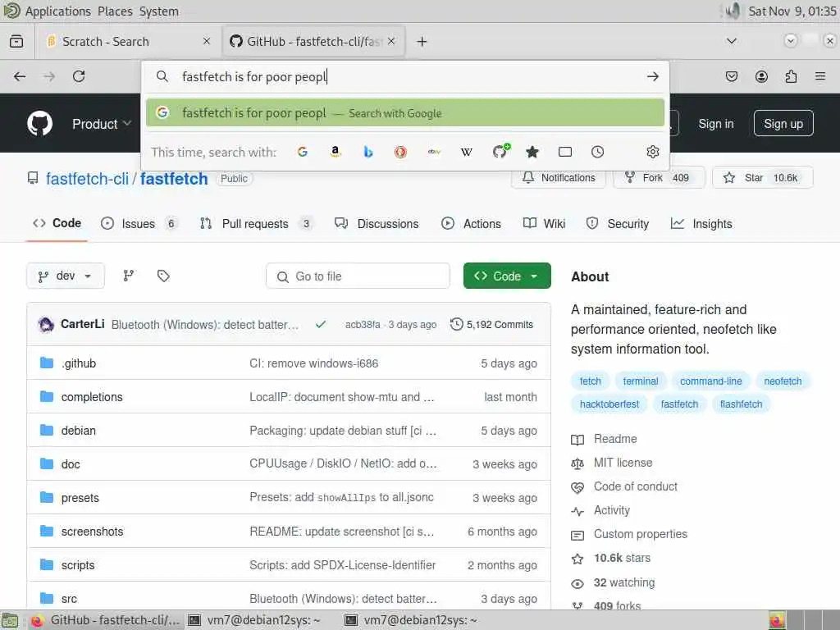Open search settings gear icon

(x=652, y=152)
